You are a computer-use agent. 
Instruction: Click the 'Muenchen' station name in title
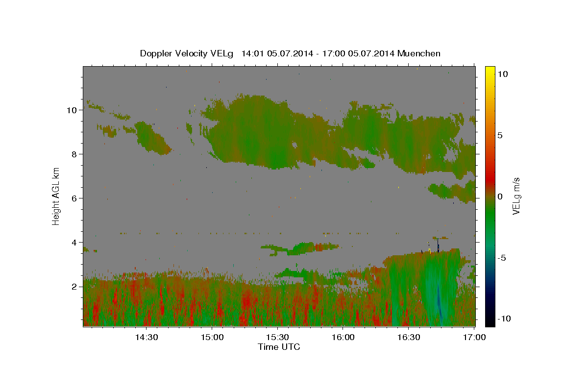pos(419,53)
